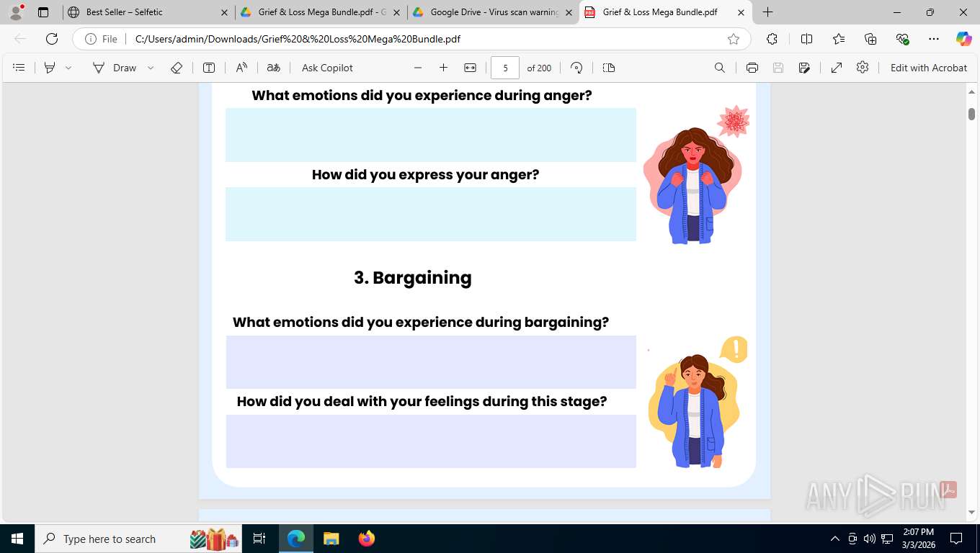Image resolution: width=980 pixels, height=553 pixels.
Task: Zoom out of the PDF page
Action: click(x=418, y=68)
